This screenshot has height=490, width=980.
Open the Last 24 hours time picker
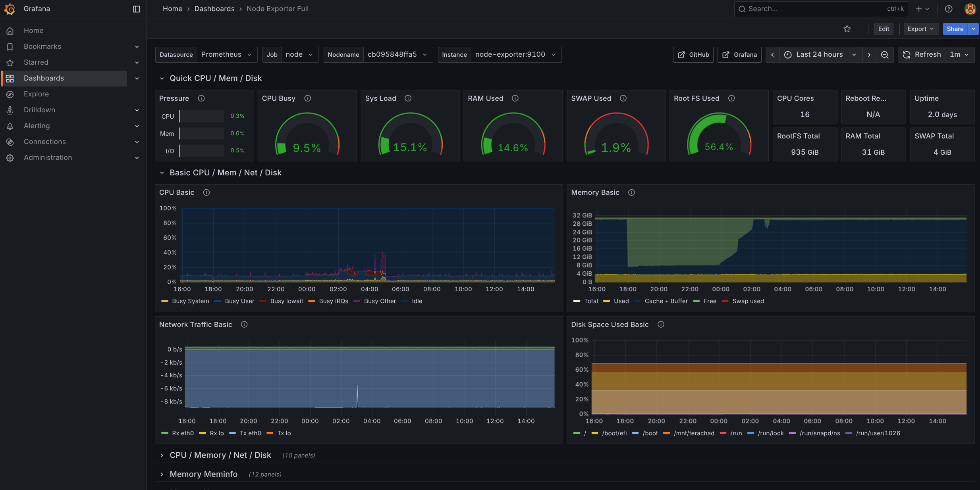(x=820, y=55)
